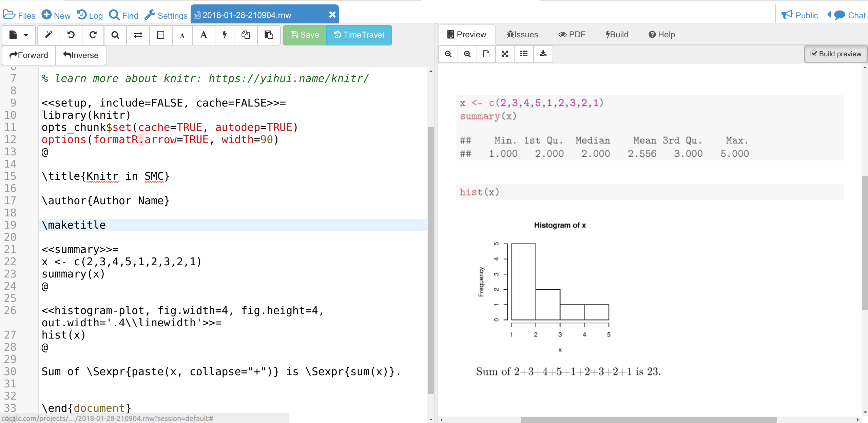Split the editor view

(160, 35)
